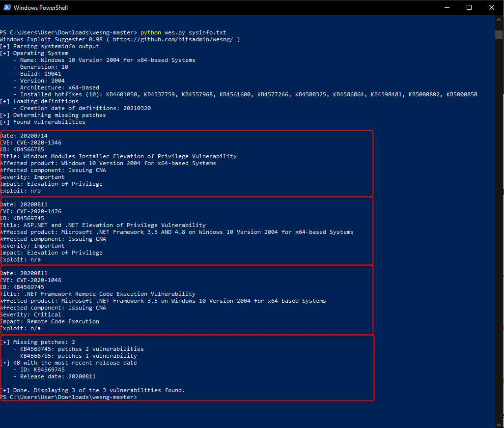Click 'Done. Displaying 3 of the 3 vulnerabilities'

click(92, 390)
